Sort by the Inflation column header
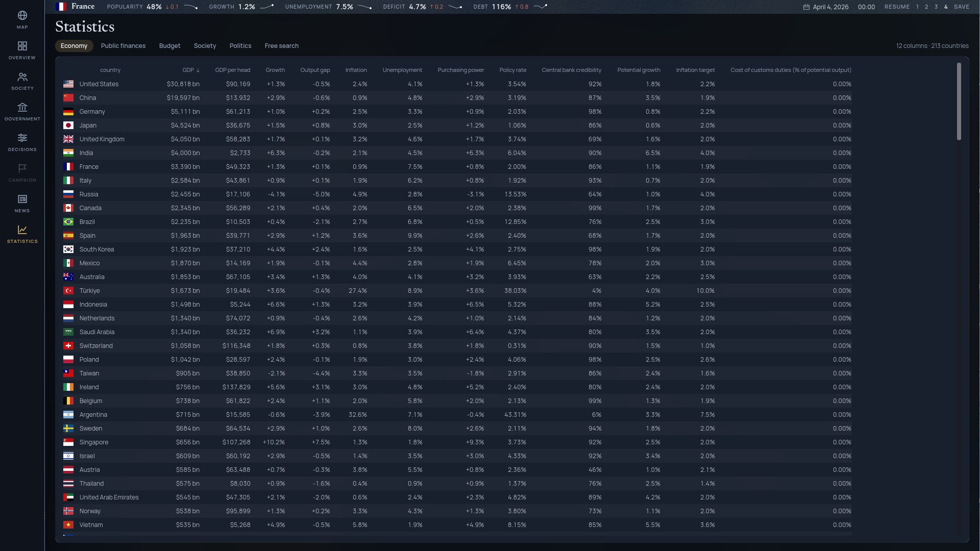The height and width of the screenshot is (551, 980). (x=356, y=70)
